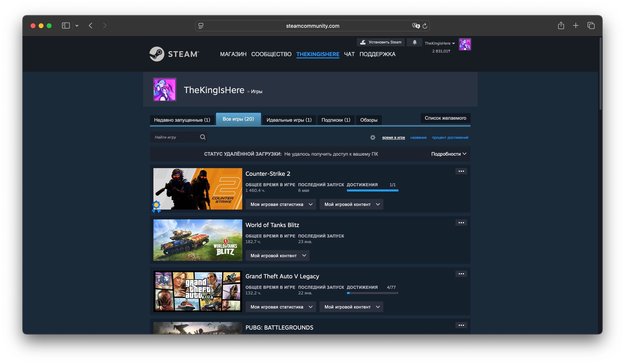Go back with the Safari back arrow
Image resolution: width=625 pixels, height=364 pixels.
(91, 26)
